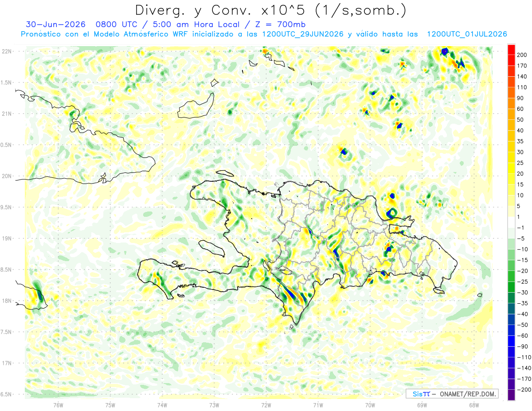Click the "70W" longitude label
The height and width of the screenshot is (411, 532).
(370, 405)
